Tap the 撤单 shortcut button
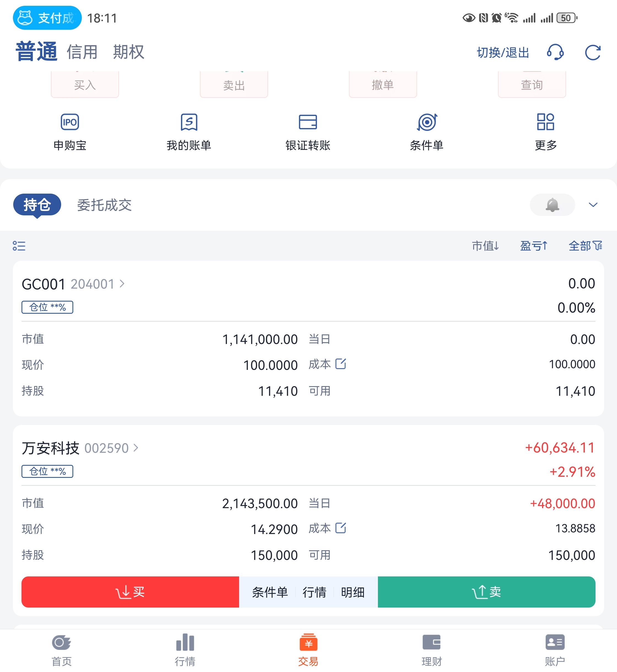617x672 pixels. [383, 85]
